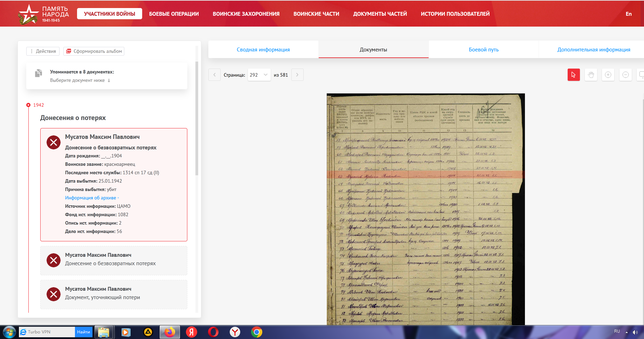Open the Действия actions menu

tap(43, 51)
